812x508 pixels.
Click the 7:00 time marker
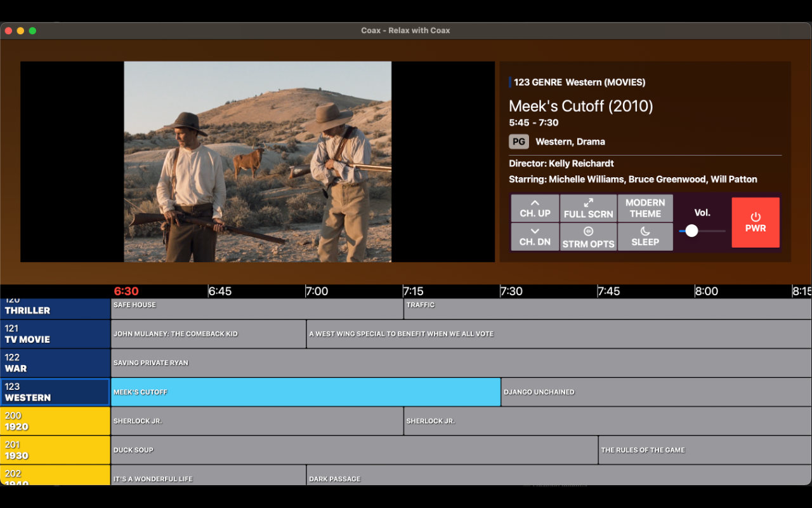(317, 291)
